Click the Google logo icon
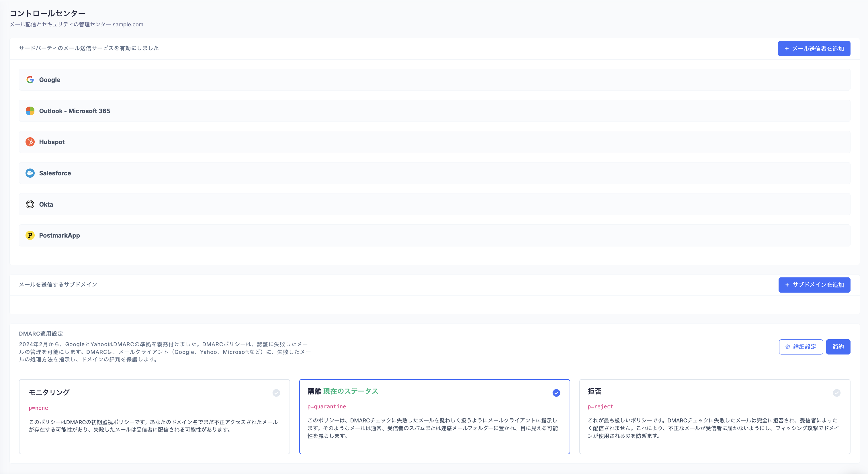Screen dimensions: 868x474 pos(30,80)
